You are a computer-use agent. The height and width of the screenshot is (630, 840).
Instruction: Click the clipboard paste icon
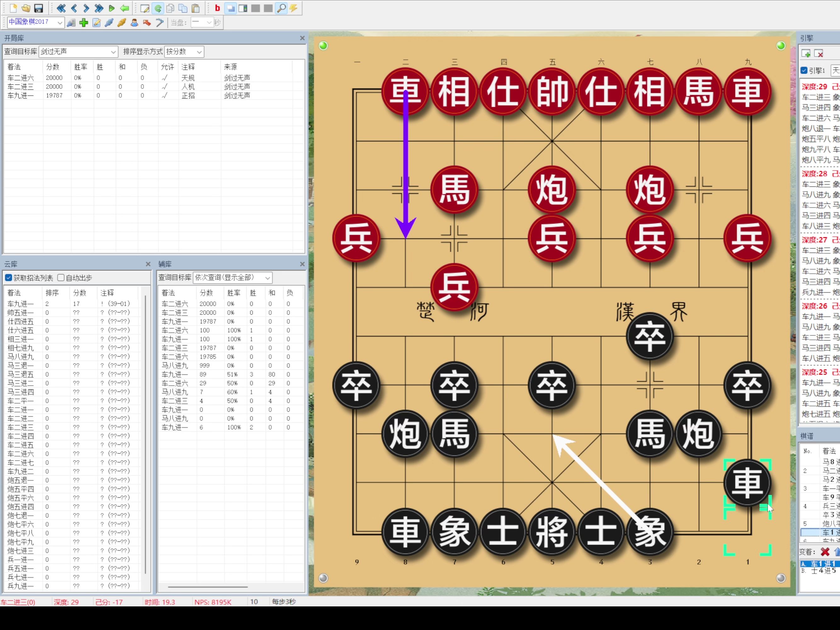[x=196, y=8]
